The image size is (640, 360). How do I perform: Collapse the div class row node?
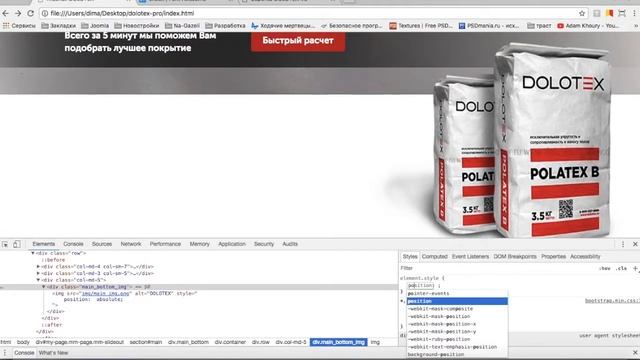33,253
